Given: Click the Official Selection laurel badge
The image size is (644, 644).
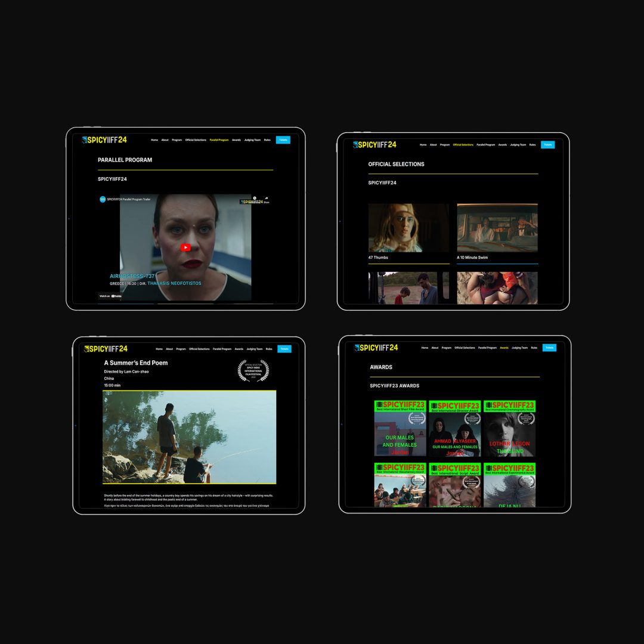Looking at the screenshot, I should click(253, 371).
